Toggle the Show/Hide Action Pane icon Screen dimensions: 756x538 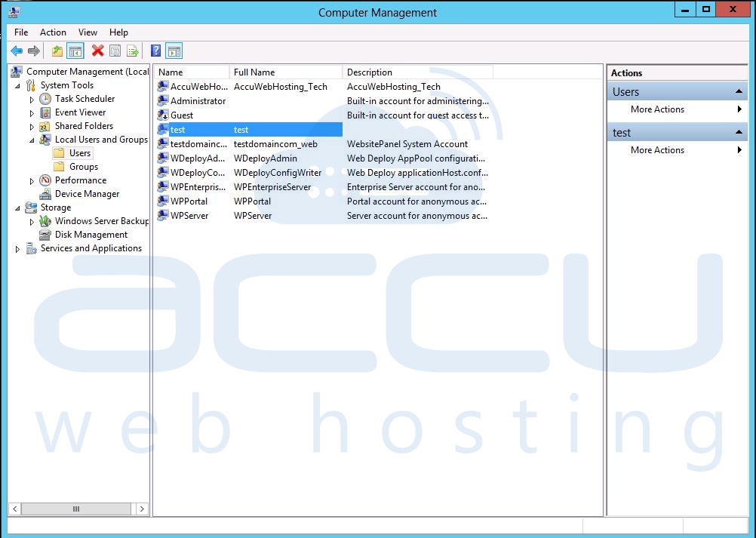tap(174, 51)
